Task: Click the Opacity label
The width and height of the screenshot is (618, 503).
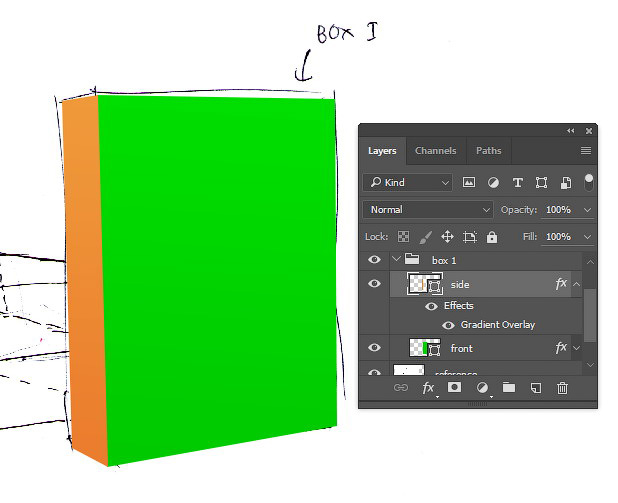Action: click(519, 210)
